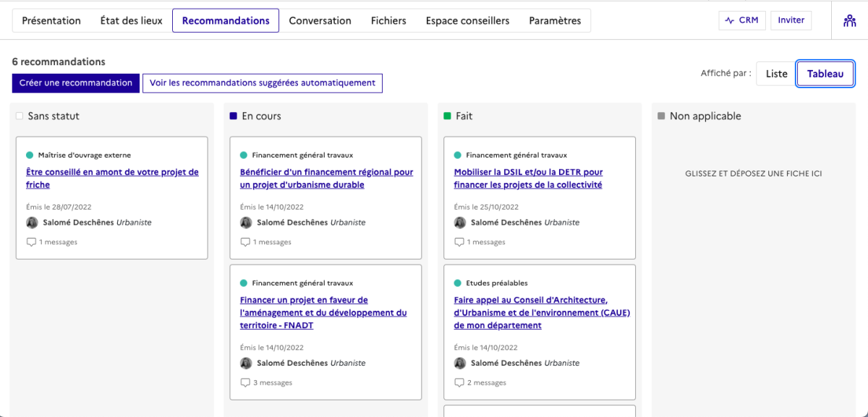Click the Non applicable drop zone
The image size is (868, 417).
(753, 173)
